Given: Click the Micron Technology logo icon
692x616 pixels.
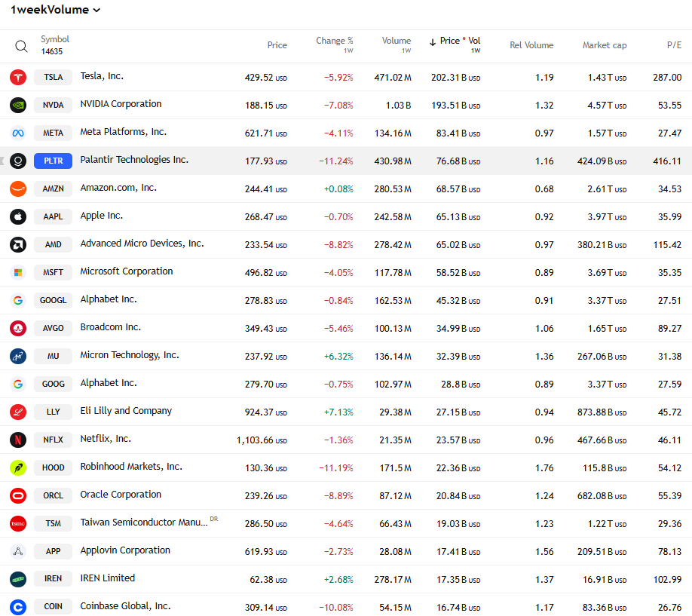Looking at the screenshot, I should (18, 356).
